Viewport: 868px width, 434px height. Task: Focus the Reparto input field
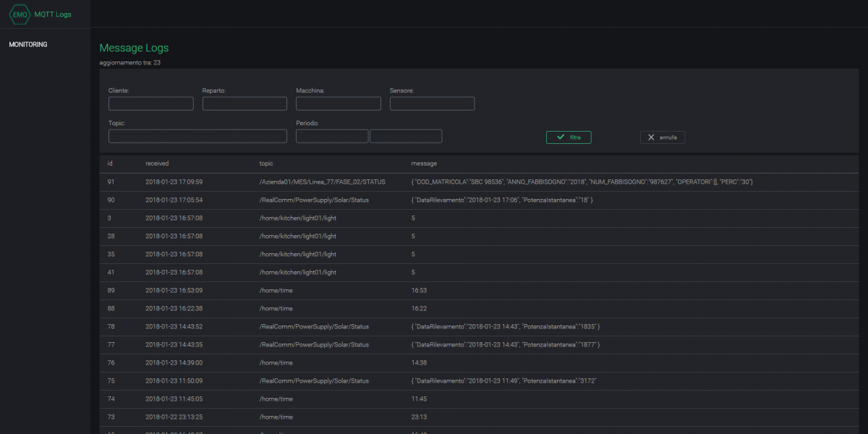click(244, 103)
